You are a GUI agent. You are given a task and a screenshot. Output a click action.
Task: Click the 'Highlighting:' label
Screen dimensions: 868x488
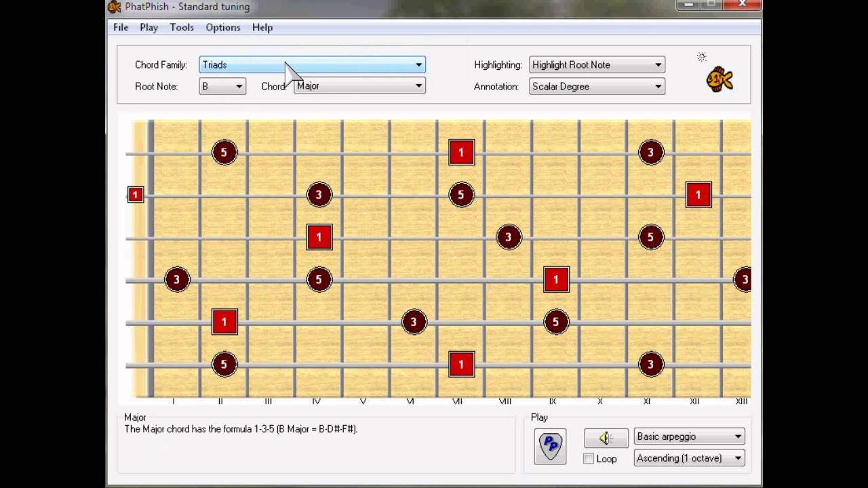498,65
